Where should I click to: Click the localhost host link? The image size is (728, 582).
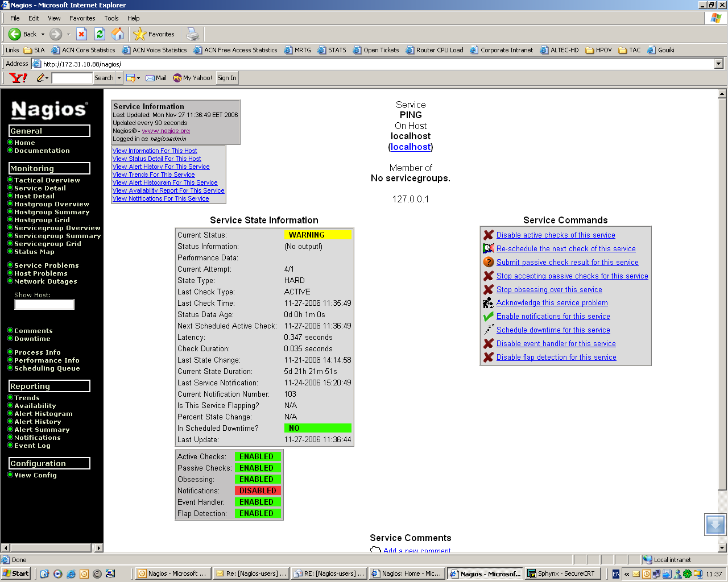tap(411, 147)
